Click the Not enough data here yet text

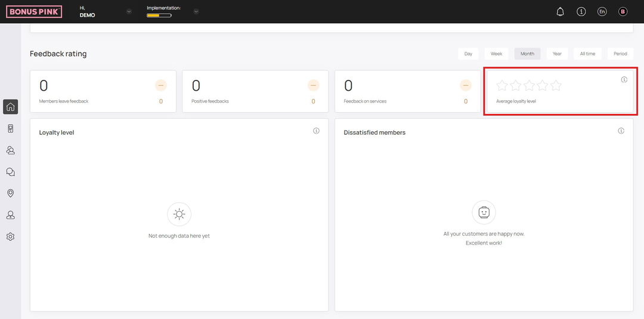179,236
